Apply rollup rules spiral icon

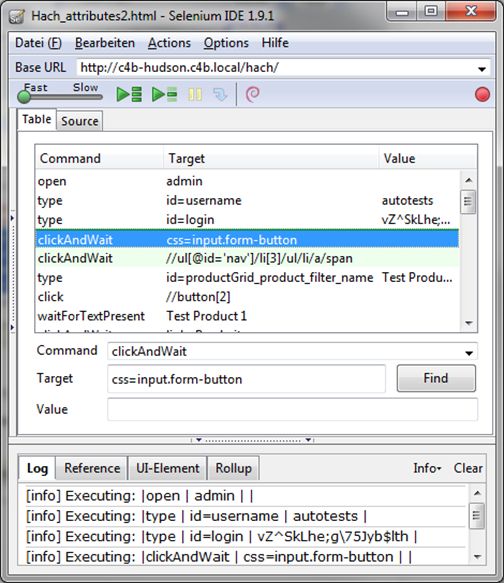point(253,94)
